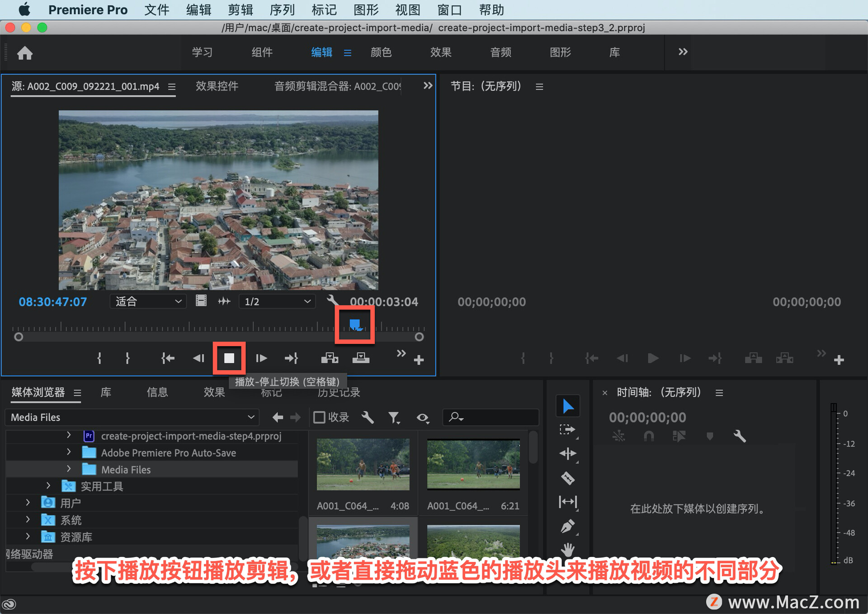Select the Slip tool

568,502
